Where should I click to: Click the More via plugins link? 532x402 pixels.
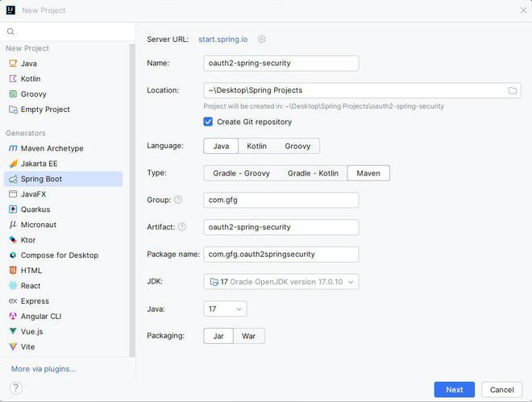click(44, 369)
